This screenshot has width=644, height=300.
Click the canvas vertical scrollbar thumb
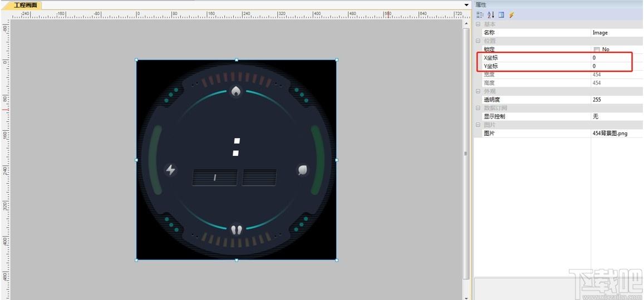[x=466, y=153]
